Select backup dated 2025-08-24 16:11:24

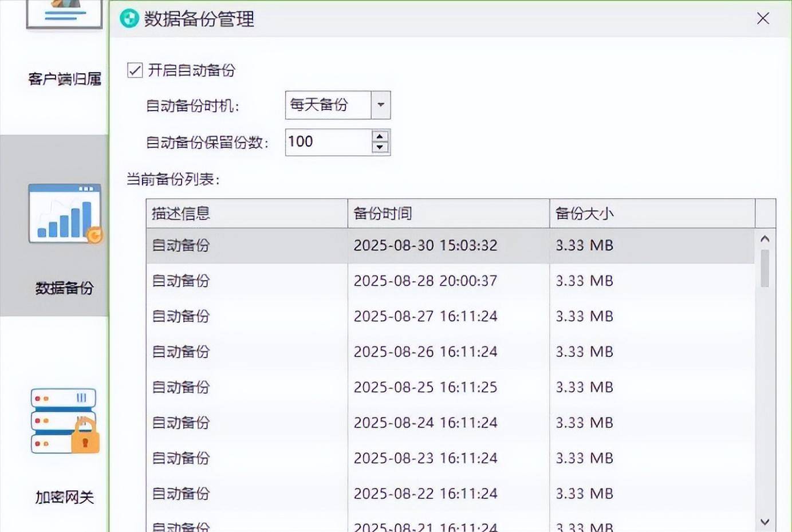point(450,423)
